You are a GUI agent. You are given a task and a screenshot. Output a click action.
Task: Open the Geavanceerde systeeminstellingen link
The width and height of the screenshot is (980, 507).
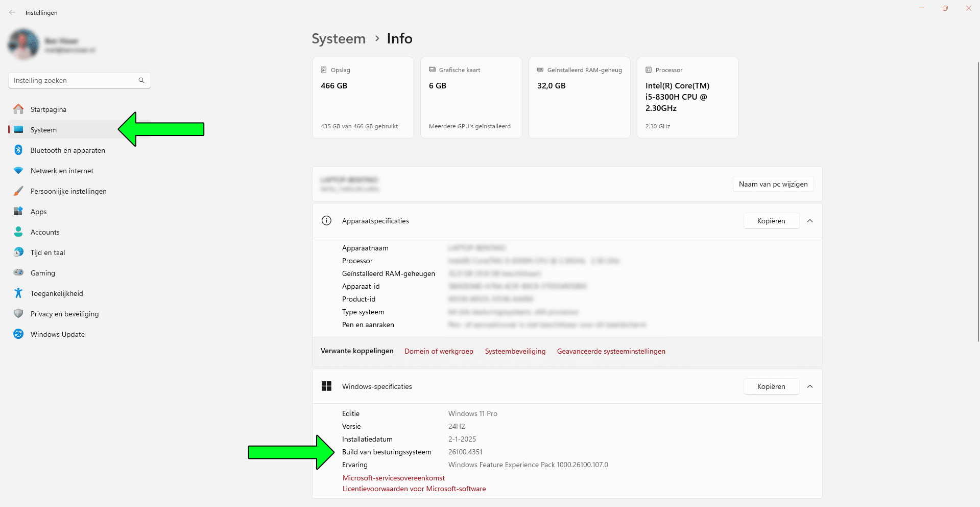611,351
